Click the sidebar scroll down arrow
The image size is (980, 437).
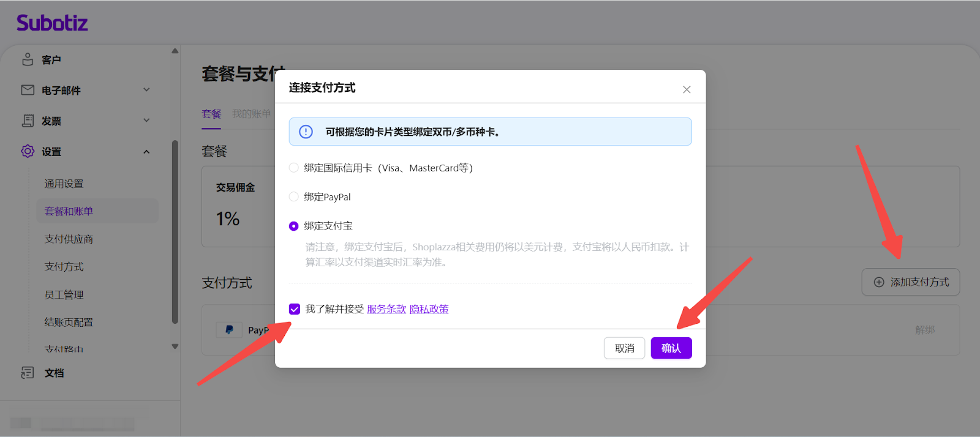(175, 346)
